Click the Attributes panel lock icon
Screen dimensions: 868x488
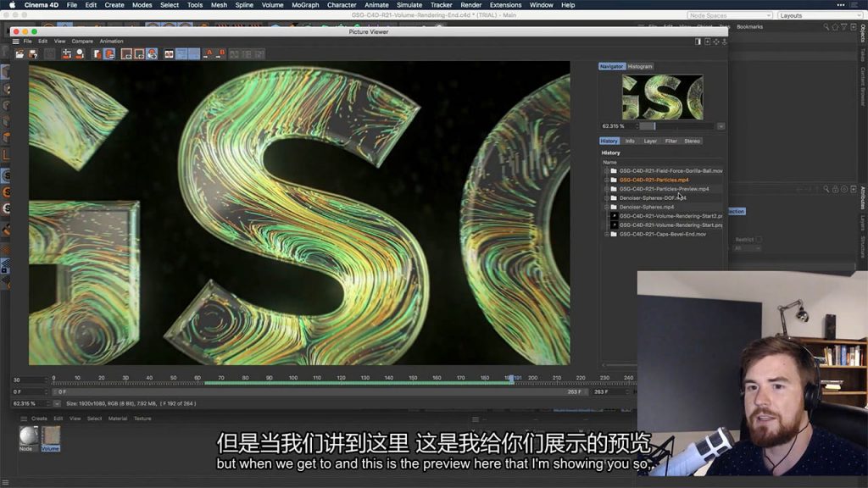click(x=835, y=189)
